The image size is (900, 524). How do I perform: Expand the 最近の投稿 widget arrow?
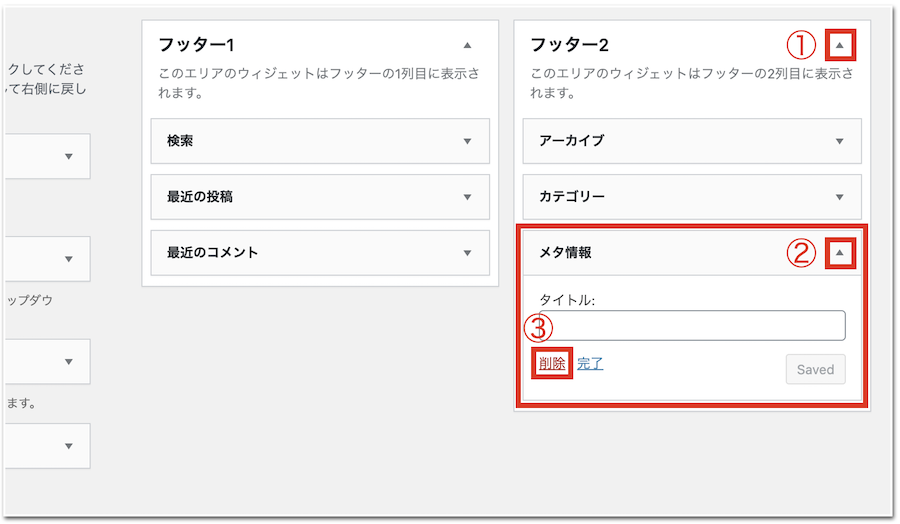(467, 197)
